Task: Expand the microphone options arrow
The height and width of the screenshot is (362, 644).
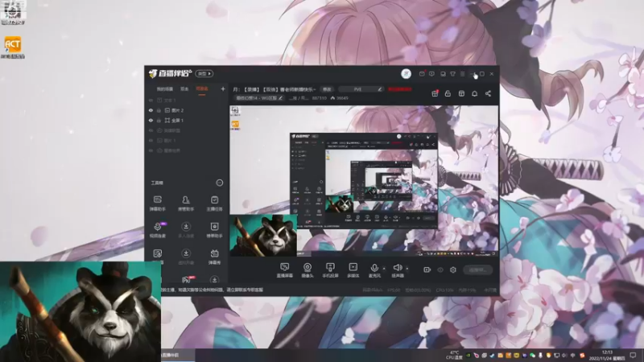Action: tap(384, 269)
